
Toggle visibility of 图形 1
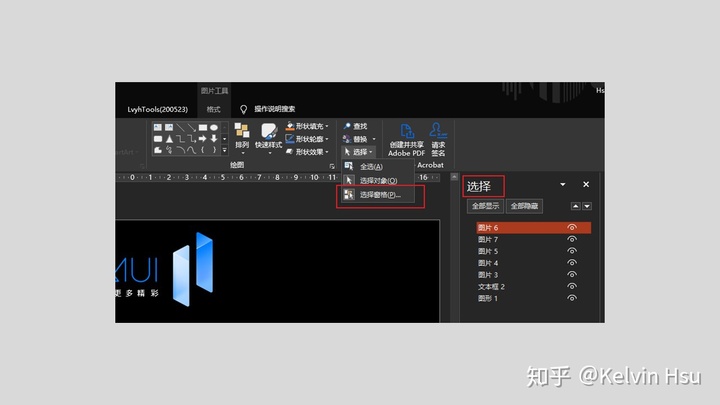pos(572,298)
